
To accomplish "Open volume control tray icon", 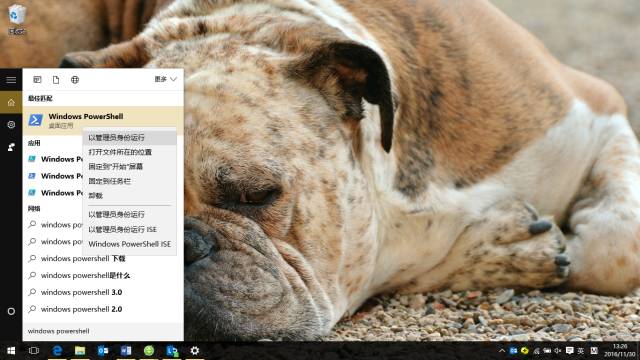I will click(x=558, y=351).
